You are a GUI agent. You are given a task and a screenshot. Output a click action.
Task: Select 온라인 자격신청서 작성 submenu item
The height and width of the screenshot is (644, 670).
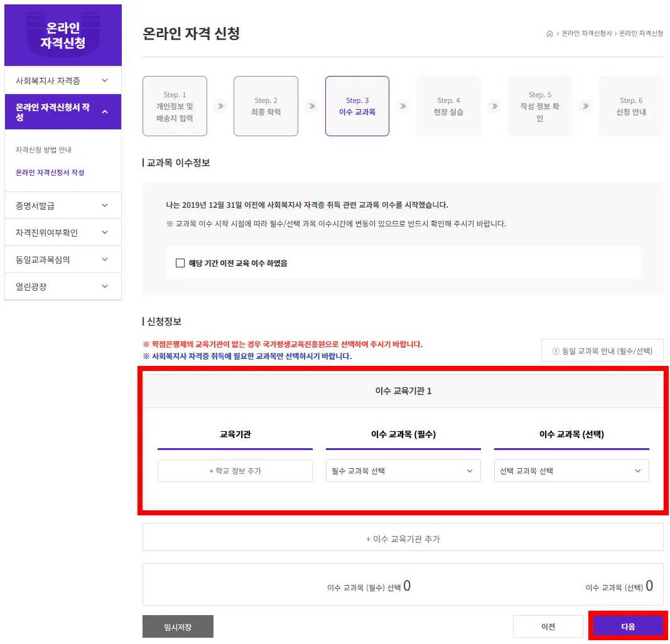50,173
